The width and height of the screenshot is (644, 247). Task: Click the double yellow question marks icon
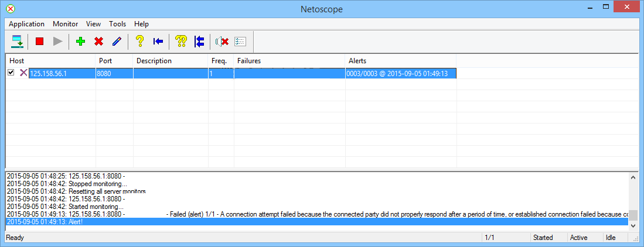[x=181, y=42]
